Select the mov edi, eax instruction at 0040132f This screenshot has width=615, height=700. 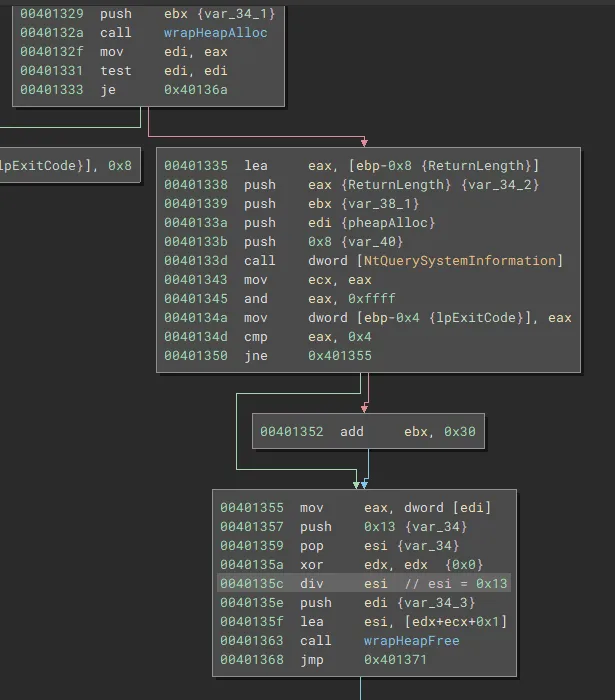[x=124, y=52]
